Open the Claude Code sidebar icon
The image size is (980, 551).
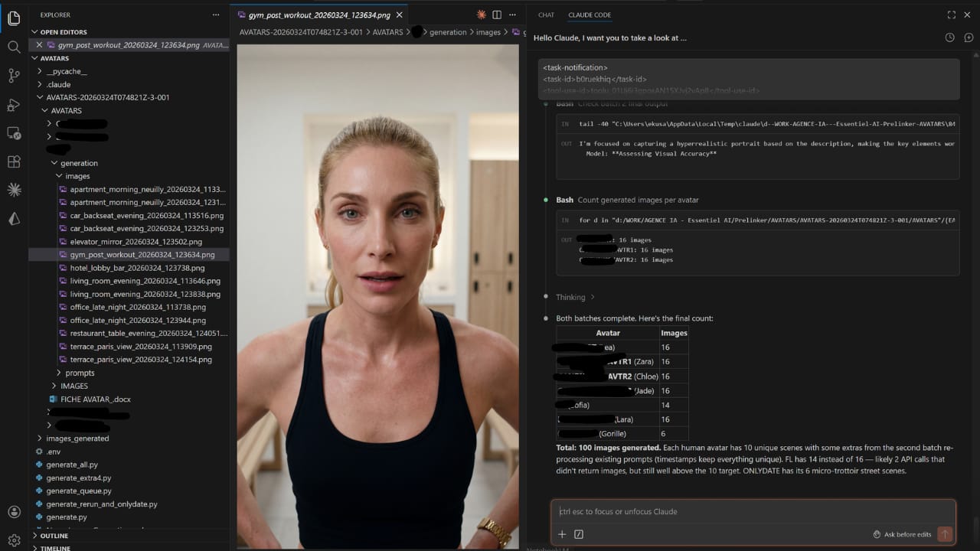tap(14, 190)
